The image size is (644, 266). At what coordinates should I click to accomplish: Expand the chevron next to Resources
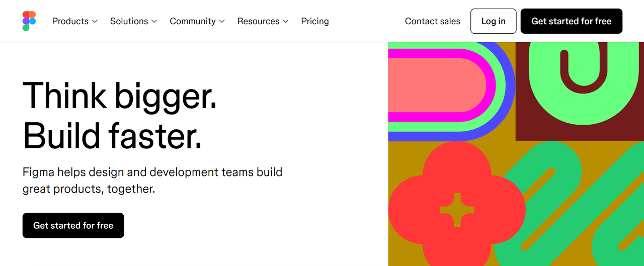[x=285, y=21]
